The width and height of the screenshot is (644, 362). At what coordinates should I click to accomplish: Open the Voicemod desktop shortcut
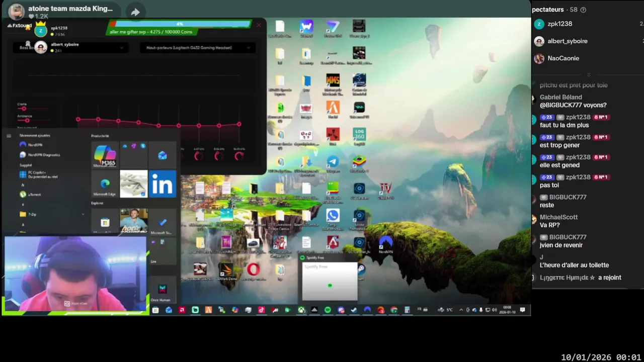tap(359, 110)
